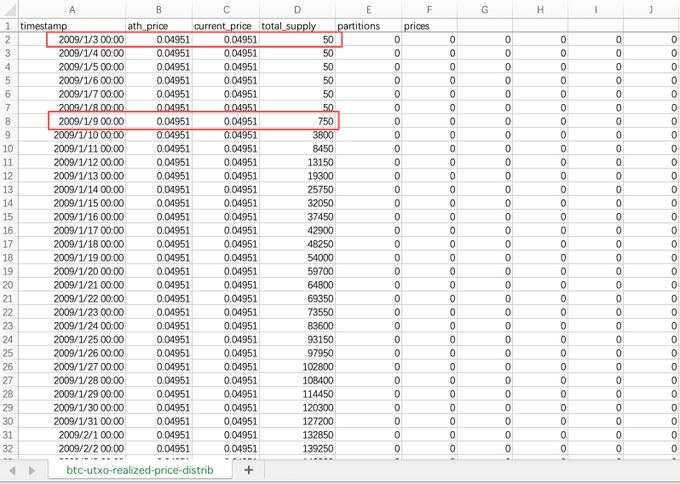Click the current_price header cell
680x484 pixels.
click(x=224, y=24)
